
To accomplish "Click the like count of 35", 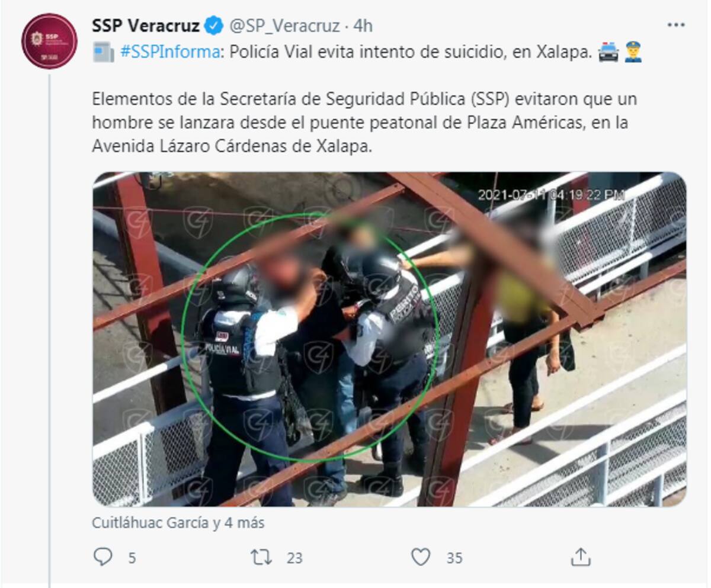I will click(x=454, y=558).
